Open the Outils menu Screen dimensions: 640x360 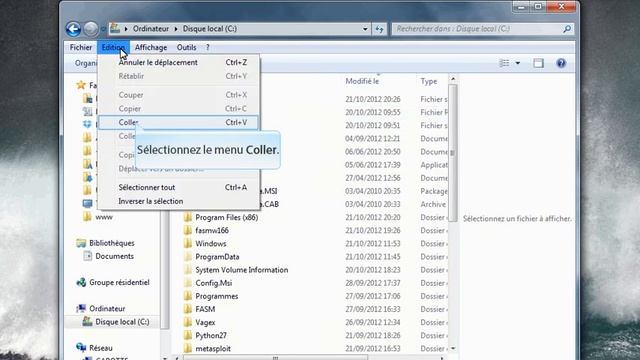186,47
